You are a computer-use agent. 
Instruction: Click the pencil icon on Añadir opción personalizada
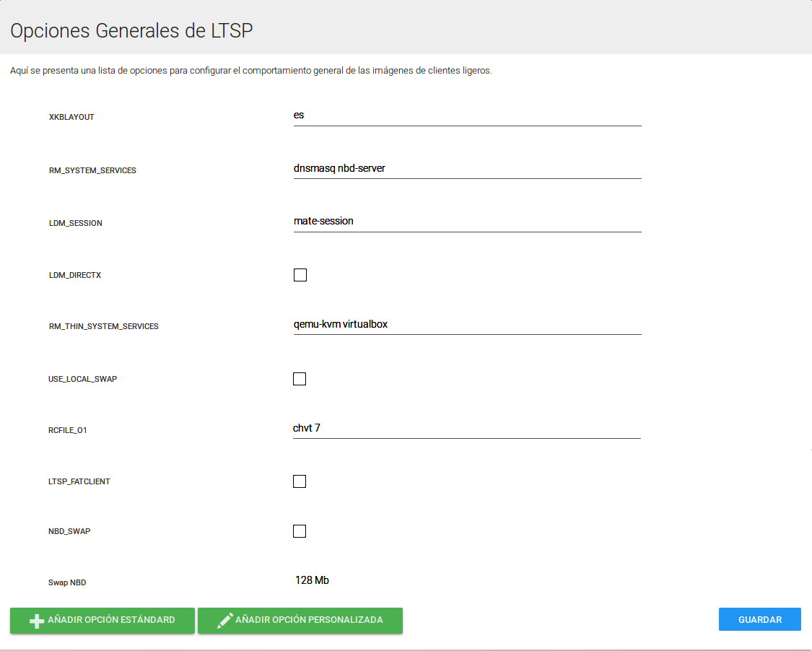(225, 621)
